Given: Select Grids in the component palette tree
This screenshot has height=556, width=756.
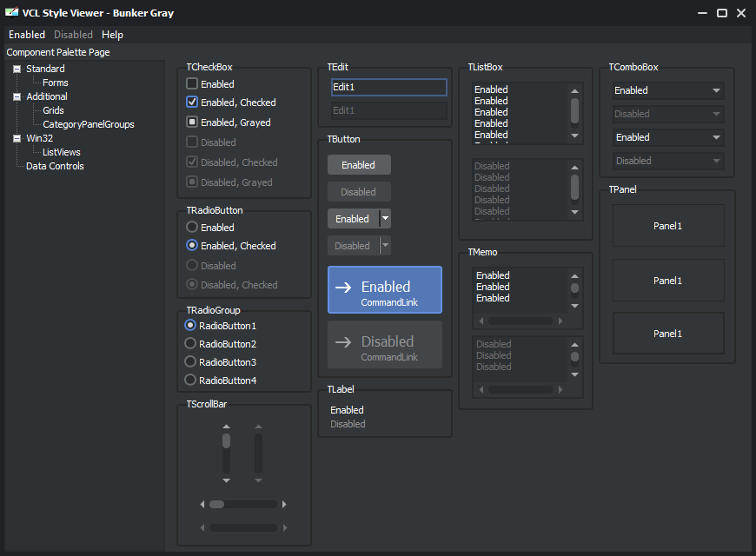Looking at the screenshot, I should pos(53,110).
